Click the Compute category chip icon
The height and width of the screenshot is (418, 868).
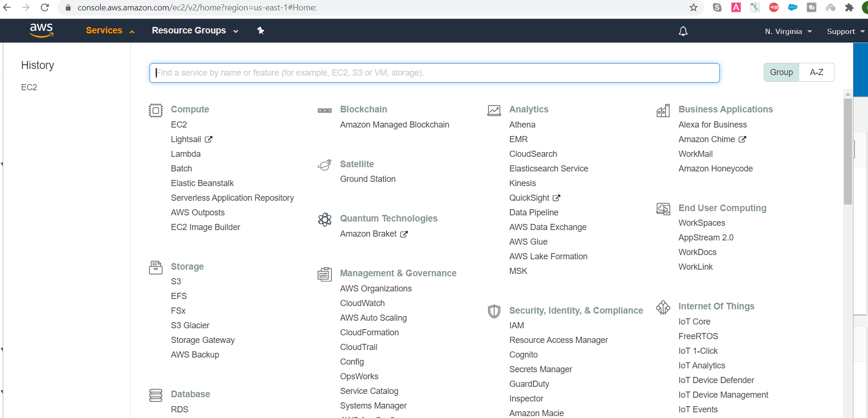[156, 110]
